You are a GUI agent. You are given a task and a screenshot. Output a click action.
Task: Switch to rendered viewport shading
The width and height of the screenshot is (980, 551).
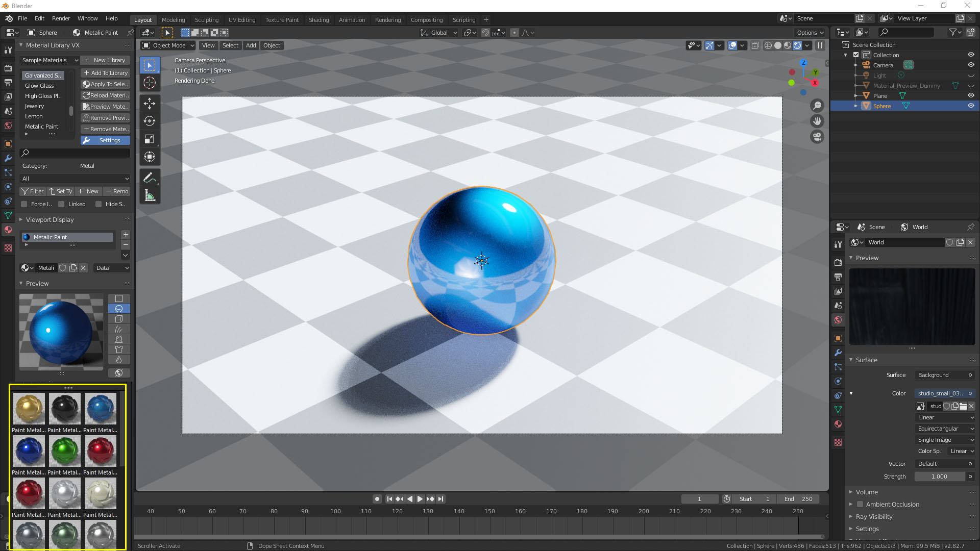[x=797, y=45]
